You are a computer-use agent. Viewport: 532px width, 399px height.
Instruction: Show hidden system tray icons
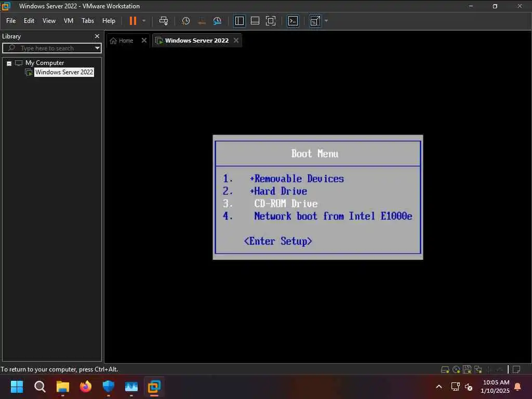[438, 387]
